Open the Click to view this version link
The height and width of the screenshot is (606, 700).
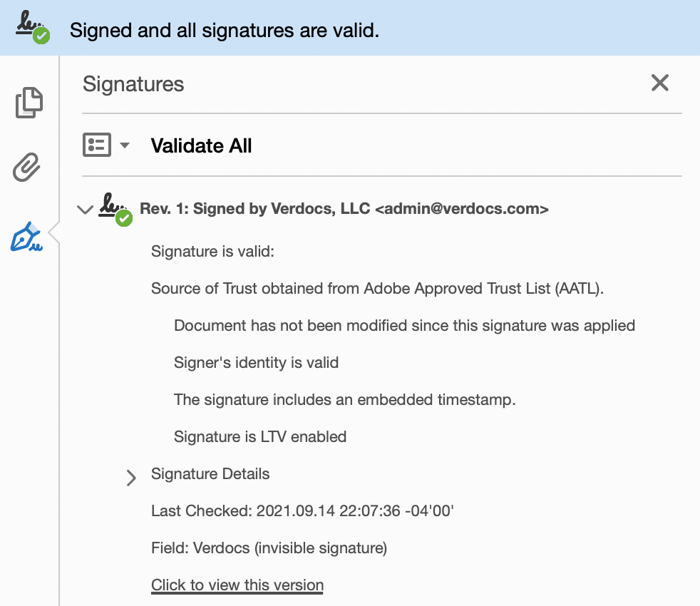(x=237, y=585)
